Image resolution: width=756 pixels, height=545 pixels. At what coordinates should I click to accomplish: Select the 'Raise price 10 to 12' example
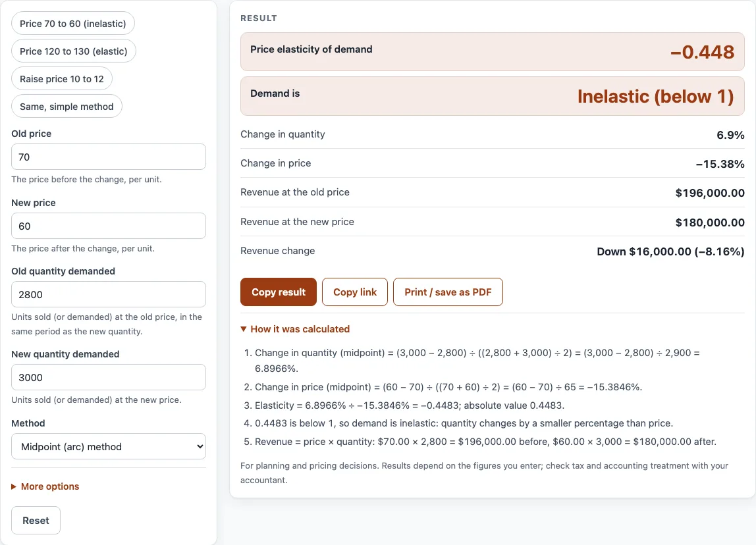(x=62, y=78)
